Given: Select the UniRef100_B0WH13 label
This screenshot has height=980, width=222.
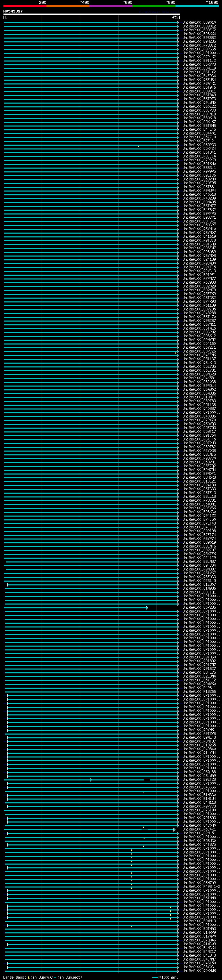Looking at the screenshot, I should tap(199, 921).
